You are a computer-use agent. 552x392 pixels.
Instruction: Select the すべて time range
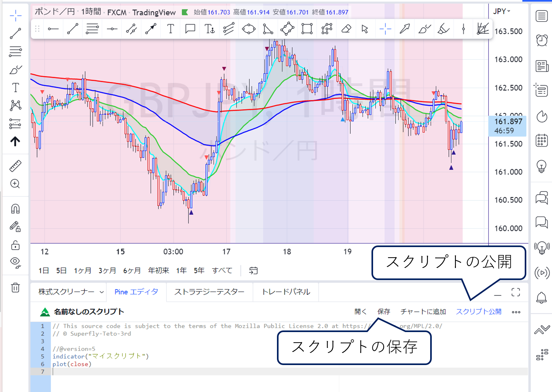coord(222,271)
